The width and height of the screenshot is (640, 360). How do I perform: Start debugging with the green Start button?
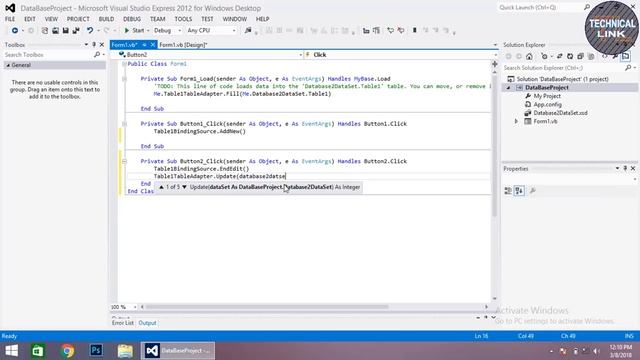[x=134, y=31]
